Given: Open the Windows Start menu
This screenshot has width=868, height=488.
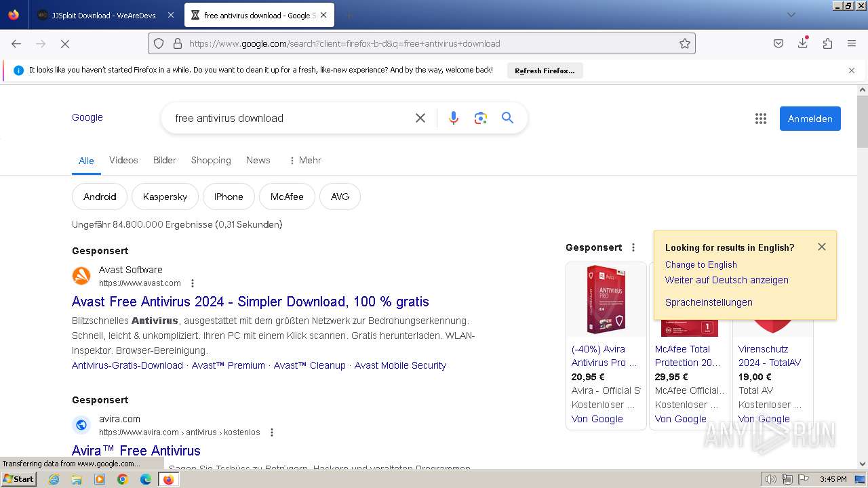Looking at the screenshot, I should (18, 479).
